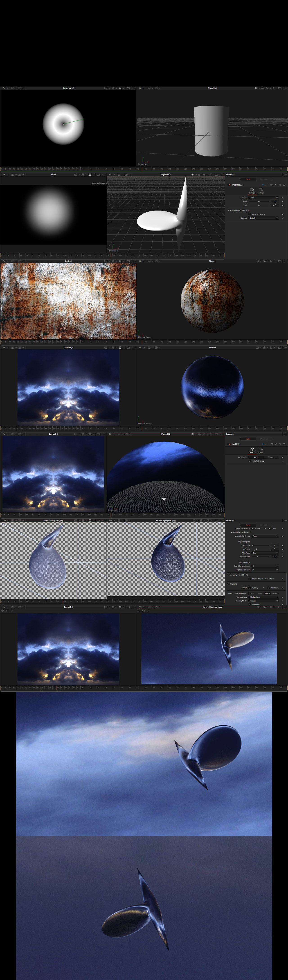
Task: Toggle Weld3D1 node enable switch
Action: [x=229, y=444]
